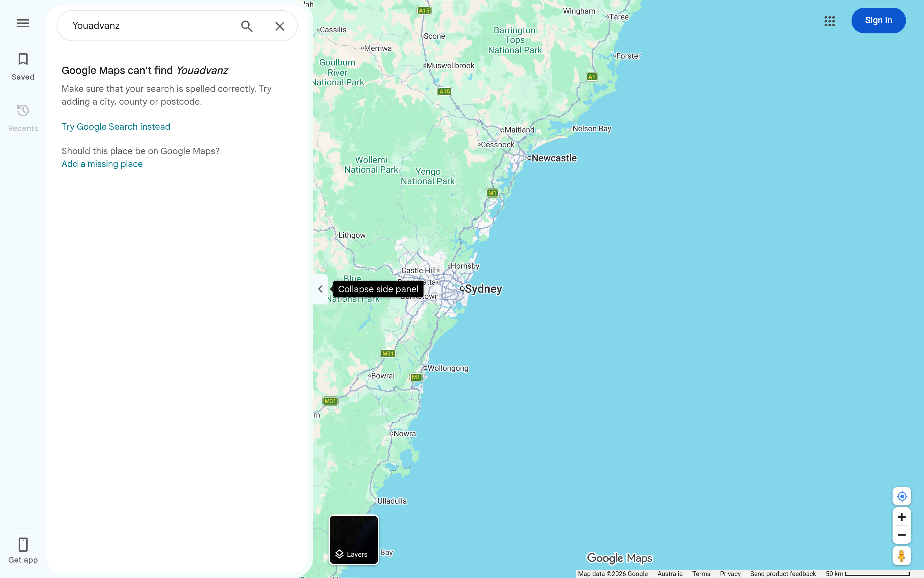Click the Ulladulla town label
This screenshot has width=924, height=578.
(x=392, y=501)
